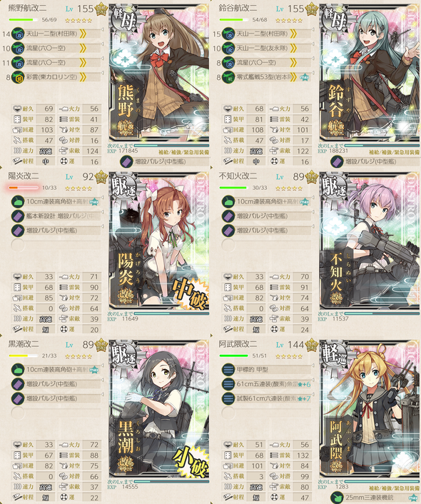This screenshot has height=504, width=421.
Task: Click Kagerou's 10cm連装高角砲 gun icon
Action: click(18, 202)
